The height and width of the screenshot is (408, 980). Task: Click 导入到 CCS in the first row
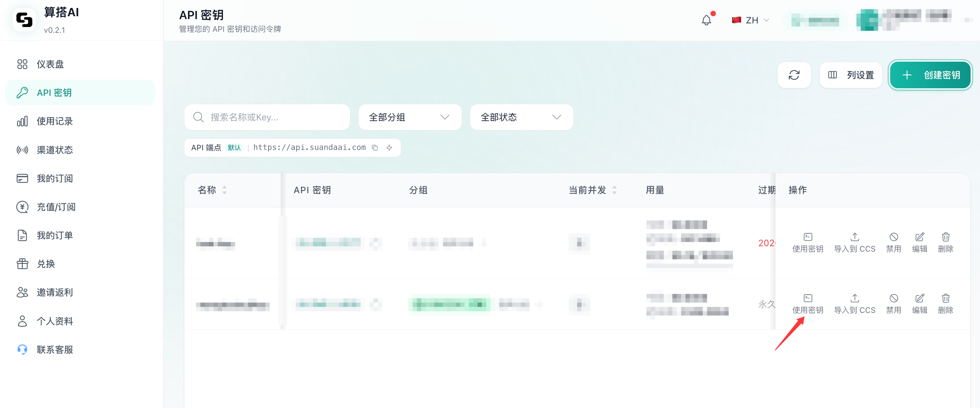point(854,243)
